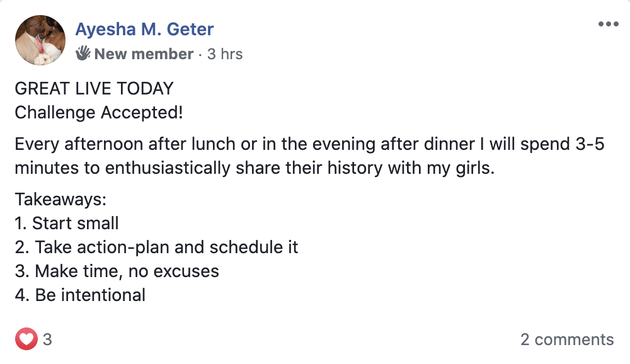Screen dimensions: 630x364
Task: Select item 4. Be intentional
Action: pos(81,295)
